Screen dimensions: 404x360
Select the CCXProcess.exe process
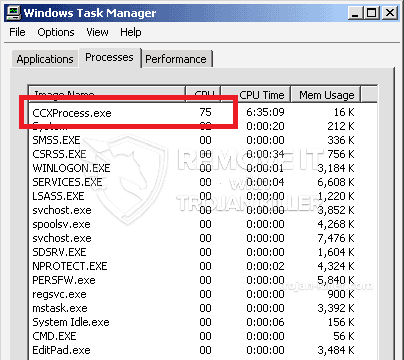pos(72,113)
